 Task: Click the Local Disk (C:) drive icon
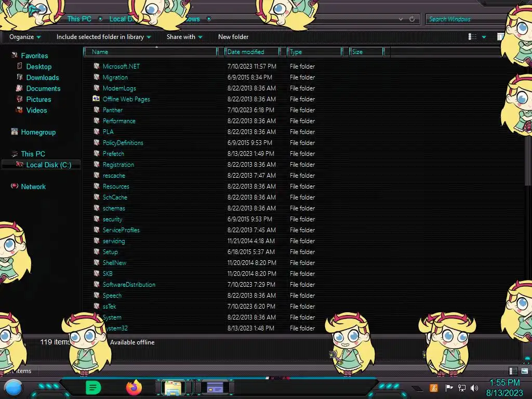20,165
